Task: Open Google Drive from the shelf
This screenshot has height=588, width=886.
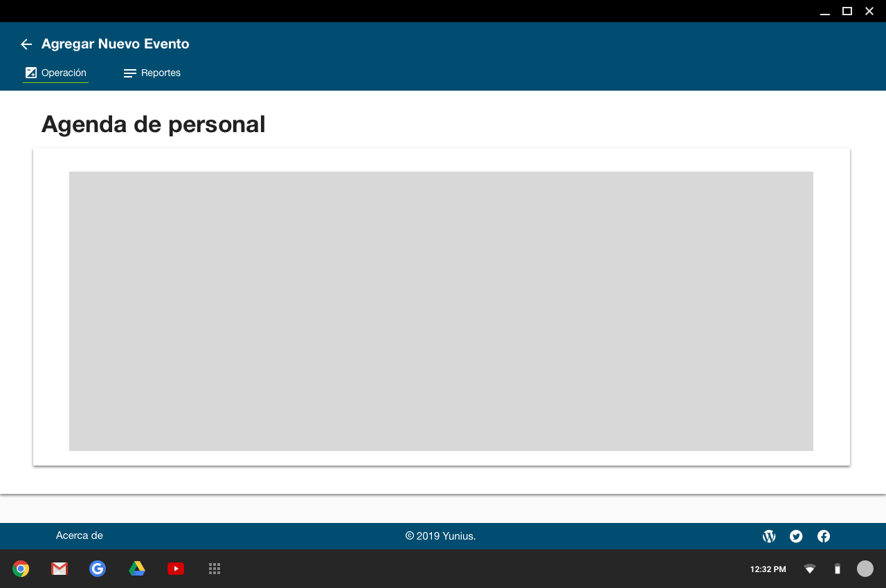Action: [x=137, y=569]
